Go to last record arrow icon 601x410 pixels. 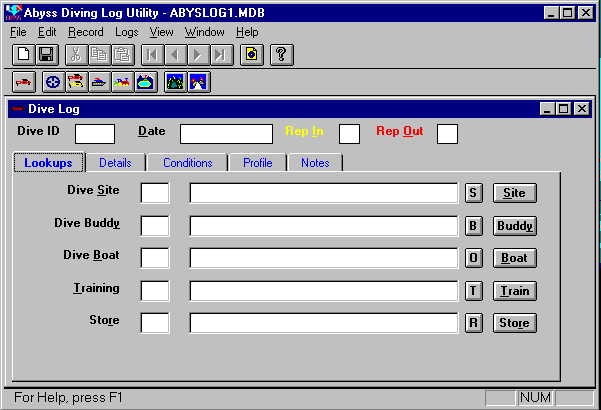click(x=221, y=54)
